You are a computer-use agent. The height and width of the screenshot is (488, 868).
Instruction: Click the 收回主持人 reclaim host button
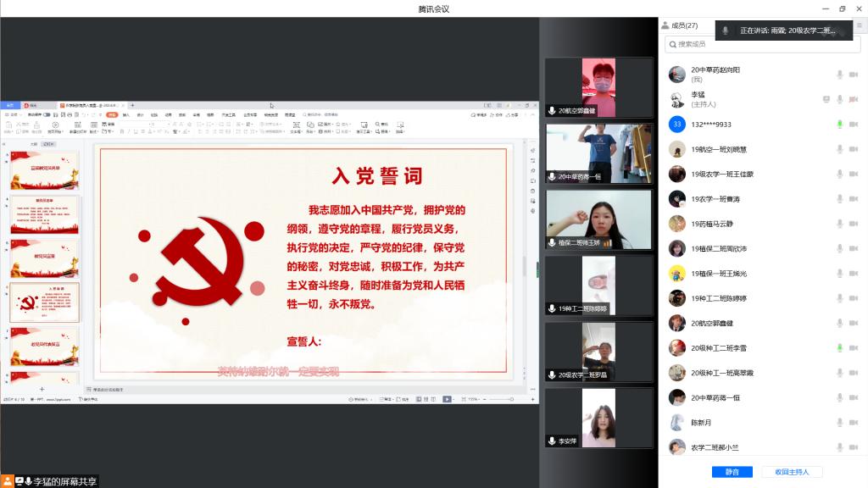(x=791, y=472)
